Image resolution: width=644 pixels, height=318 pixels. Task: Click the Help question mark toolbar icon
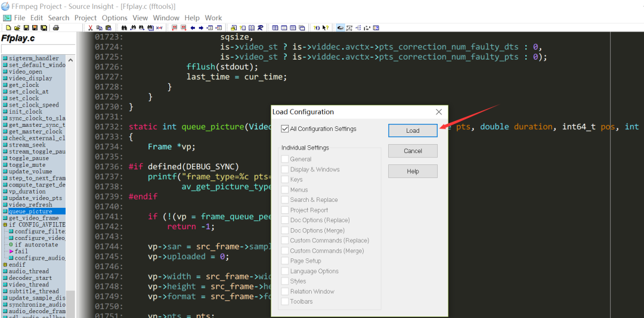317,28
